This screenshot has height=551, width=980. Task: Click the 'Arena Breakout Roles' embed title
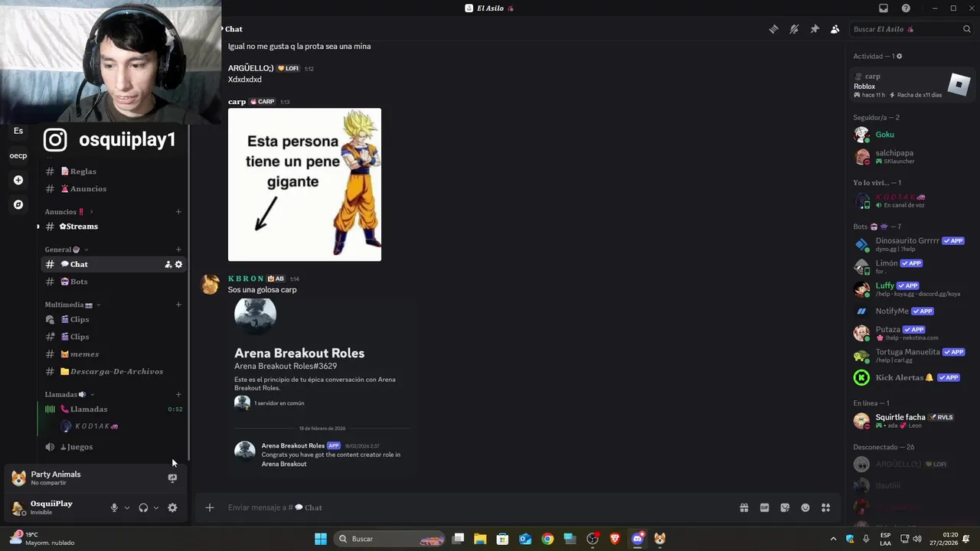(x=299, y=353)
